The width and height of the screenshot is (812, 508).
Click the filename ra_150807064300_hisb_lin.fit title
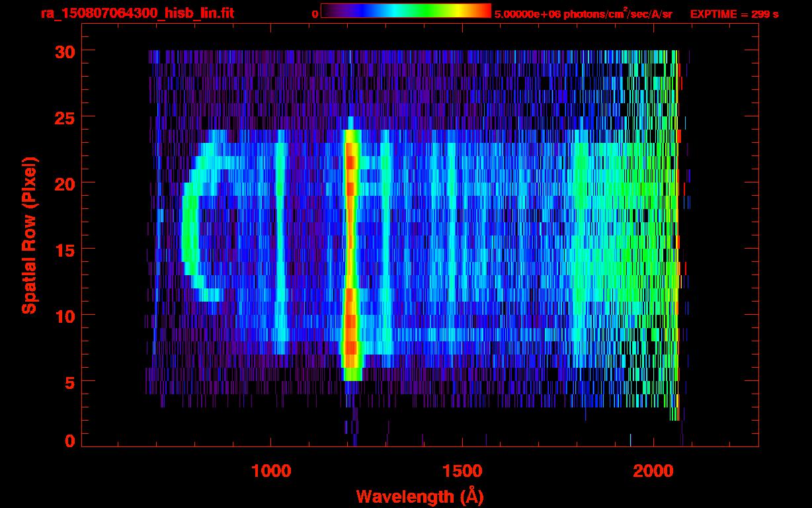(137, 13)
